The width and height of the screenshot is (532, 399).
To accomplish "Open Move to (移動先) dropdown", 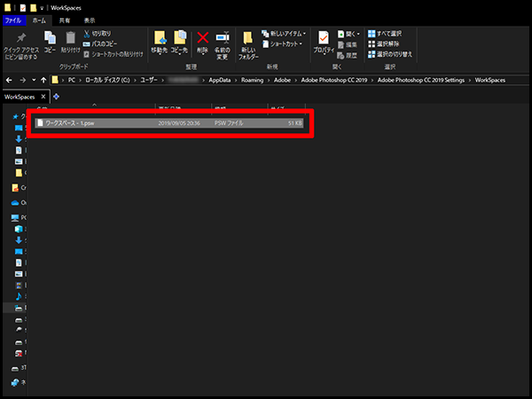I will tap(160, 41).
